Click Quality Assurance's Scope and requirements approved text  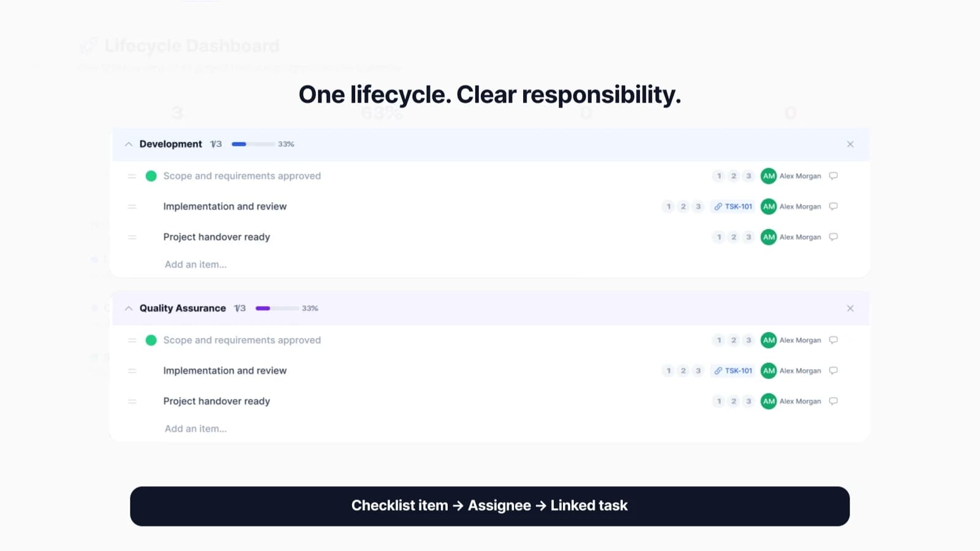[x=242, y=340]
